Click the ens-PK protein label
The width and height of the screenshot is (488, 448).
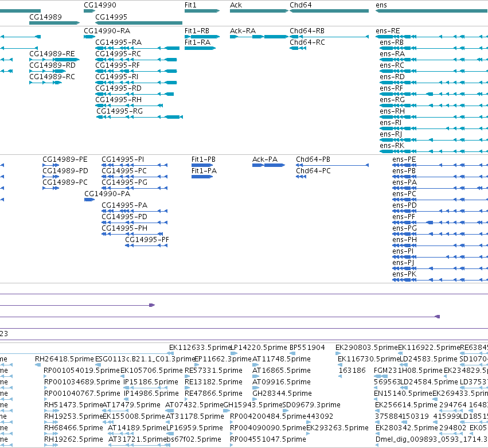point(404,274)
